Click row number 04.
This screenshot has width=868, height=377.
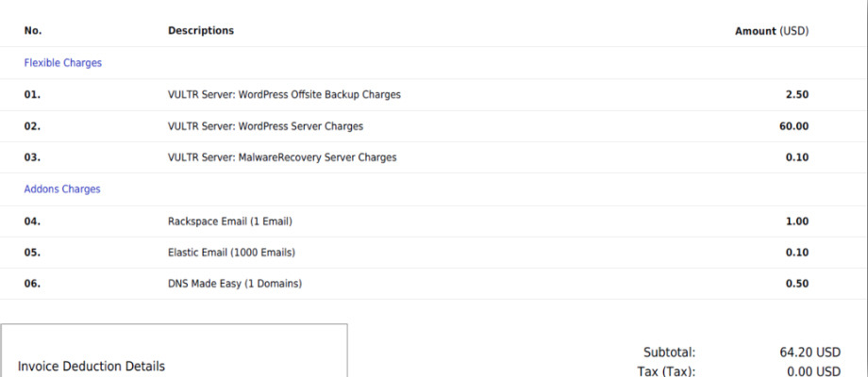tap(32, 221)
